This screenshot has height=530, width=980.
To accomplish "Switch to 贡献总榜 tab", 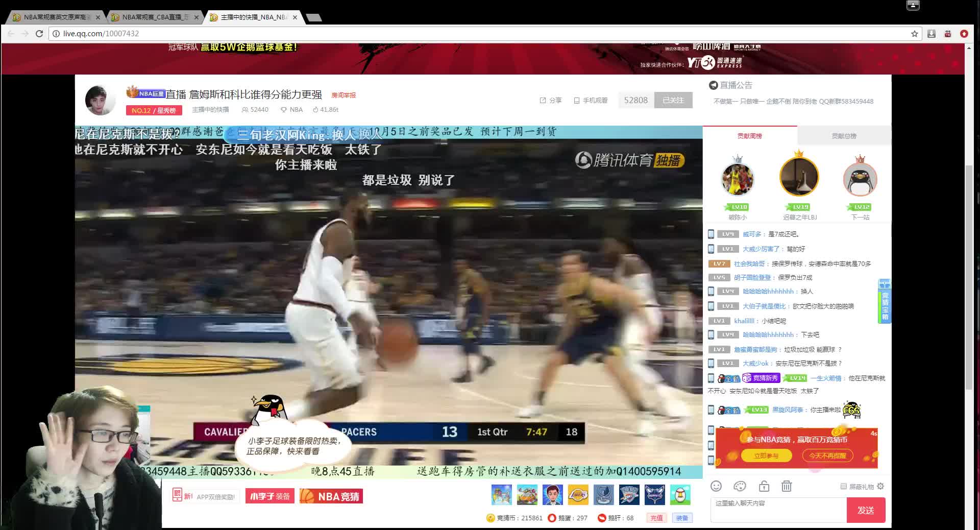I will point(844,136).
